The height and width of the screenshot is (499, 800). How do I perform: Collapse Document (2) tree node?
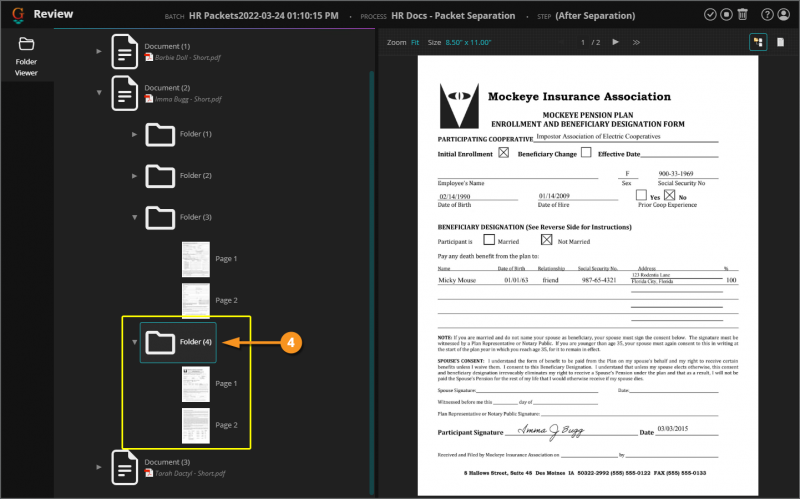[99, 92]
